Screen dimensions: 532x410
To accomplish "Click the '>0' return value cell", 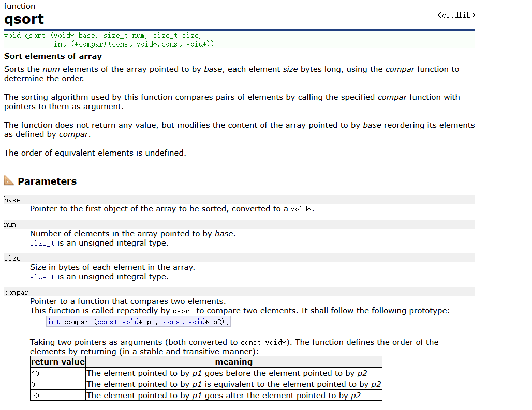I will point(57,395).
